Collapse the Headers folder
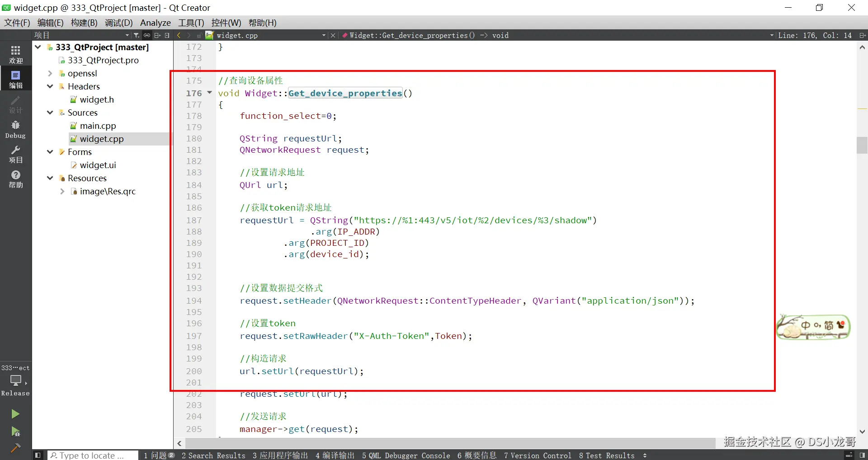Screen dimensions: 868x460 point(50,86)
